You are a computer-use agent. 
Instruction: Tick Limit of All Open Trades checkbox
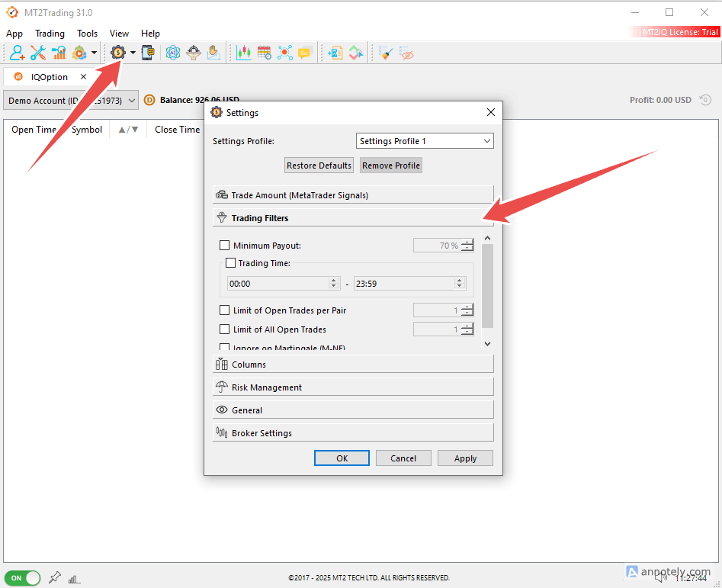click(x=224, y=329)
